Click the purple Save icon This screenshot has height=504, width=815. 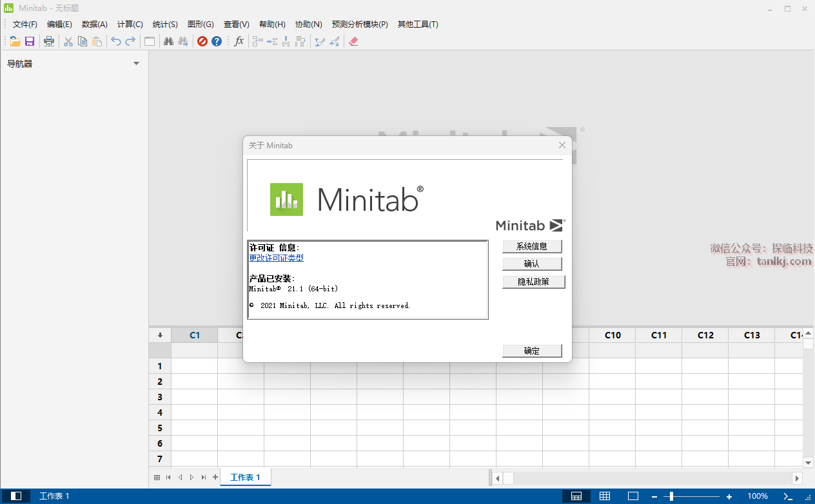click(30, 41)
